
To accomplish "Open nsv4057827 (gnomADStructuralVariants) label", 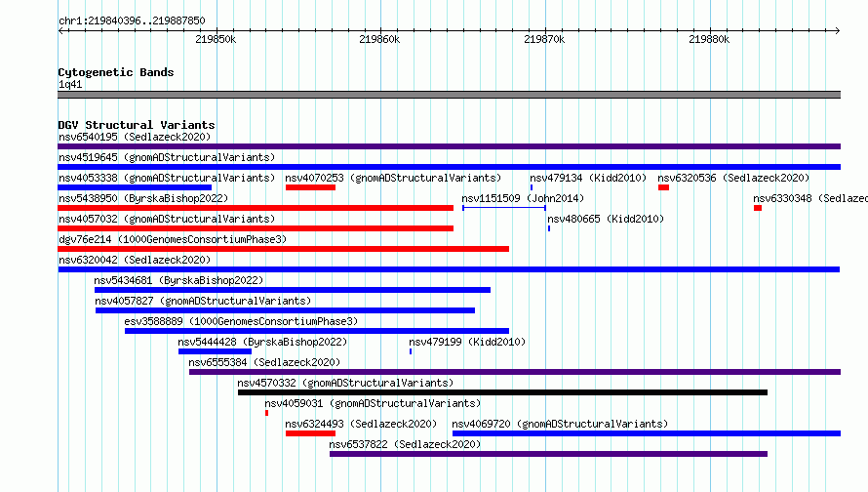I will (x=203, y=301).
